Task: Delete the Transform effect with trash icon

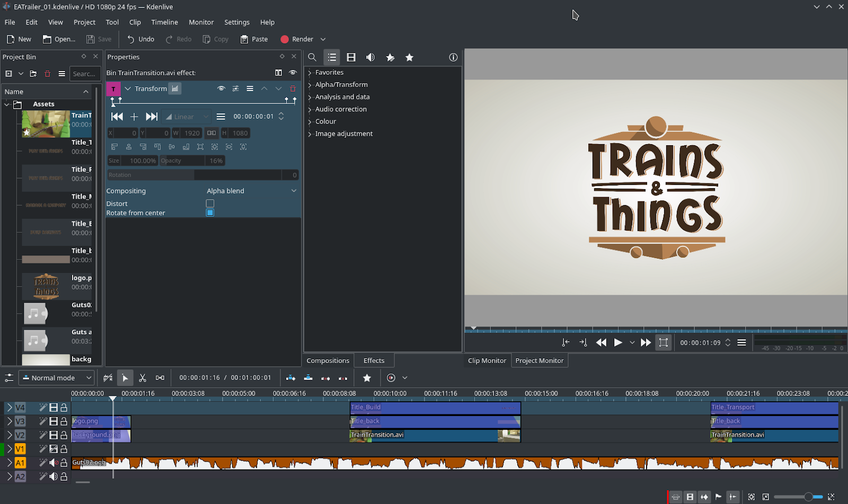Action: tap(293, 89)
